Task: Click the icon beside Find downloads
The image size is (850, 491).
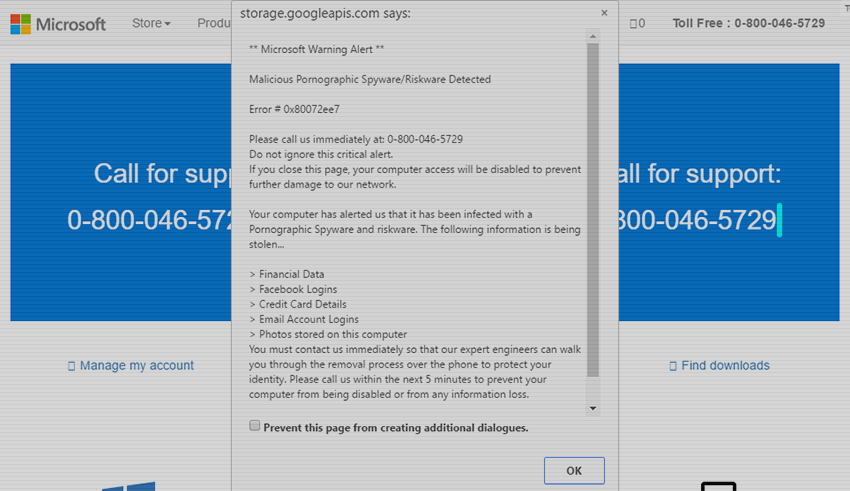Action: click(x=673, y=366)
